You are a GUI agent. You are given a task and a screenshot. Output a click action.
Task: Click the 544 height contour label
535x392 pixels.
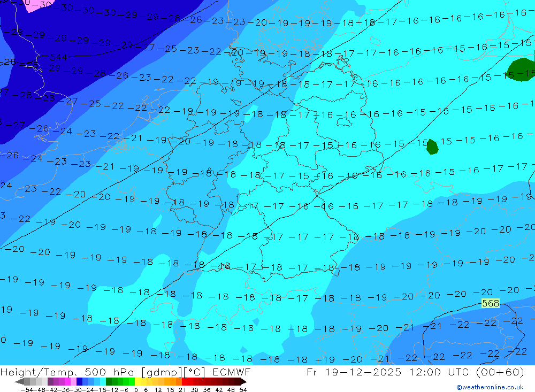click(58, 57)
